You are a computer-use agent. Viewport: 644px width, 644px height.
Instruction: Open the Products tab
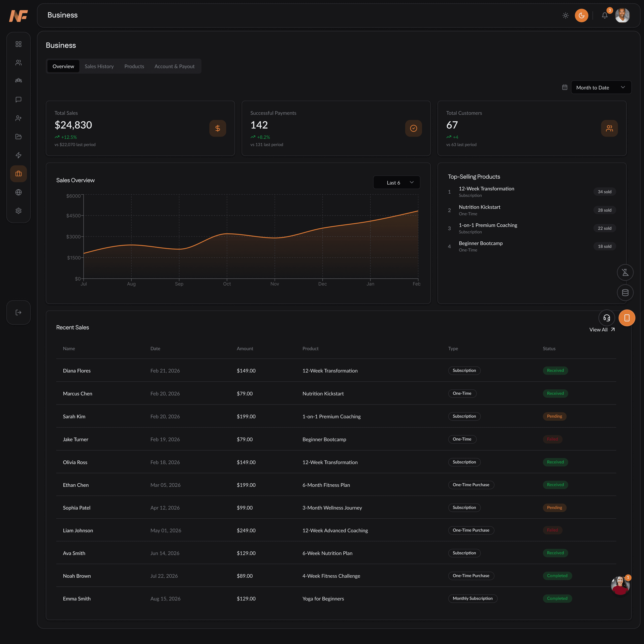[134, 66]
